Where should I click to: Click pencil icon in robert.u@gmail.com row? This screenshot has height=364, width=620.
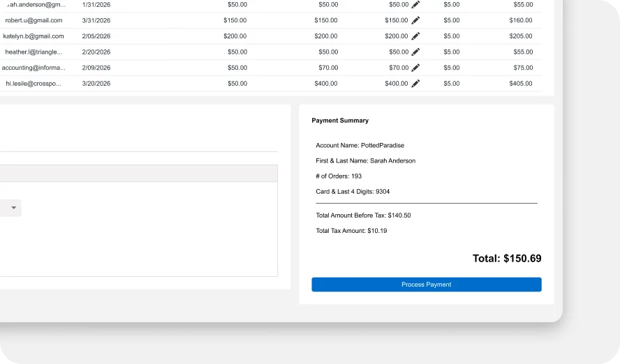[415, 20]
